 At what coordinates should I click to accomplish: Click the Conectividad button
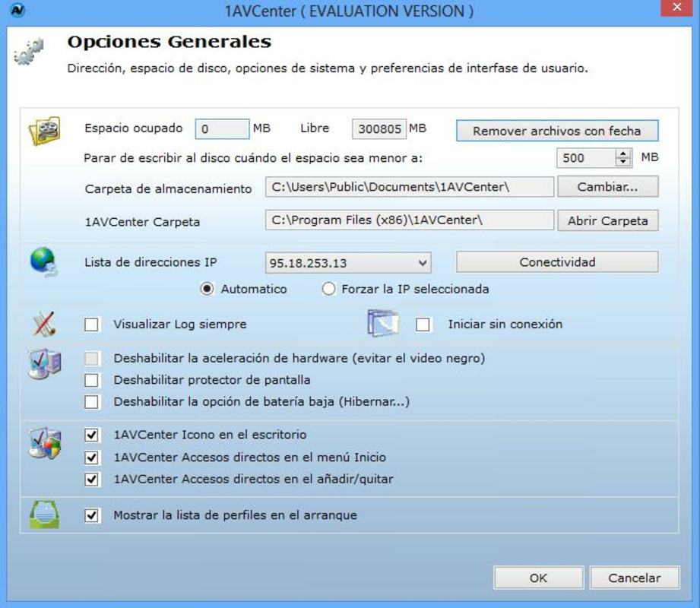point(558,261)
